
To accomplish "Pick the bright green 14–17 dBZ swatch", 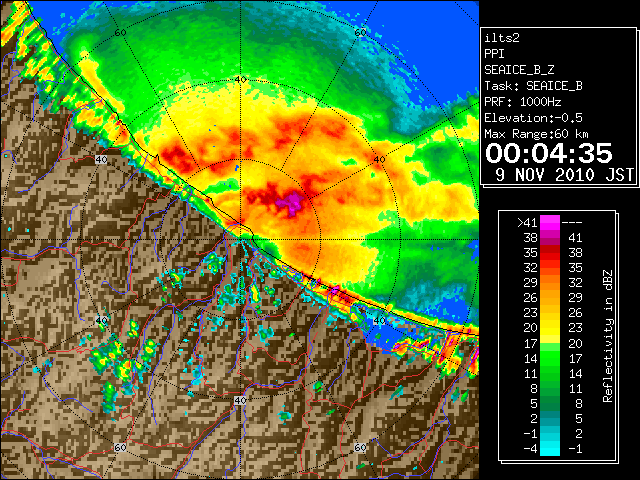I will (550, 358).
